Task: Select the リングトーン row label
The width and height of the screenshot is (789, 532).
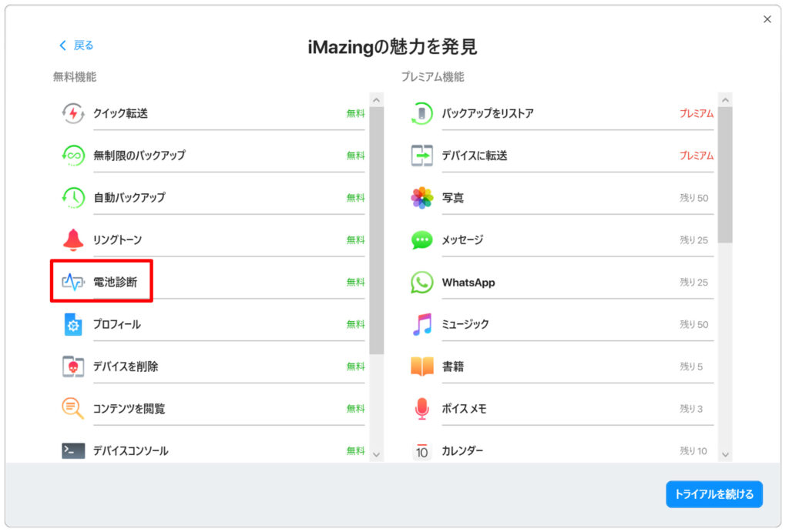Action: pos(117,240)
